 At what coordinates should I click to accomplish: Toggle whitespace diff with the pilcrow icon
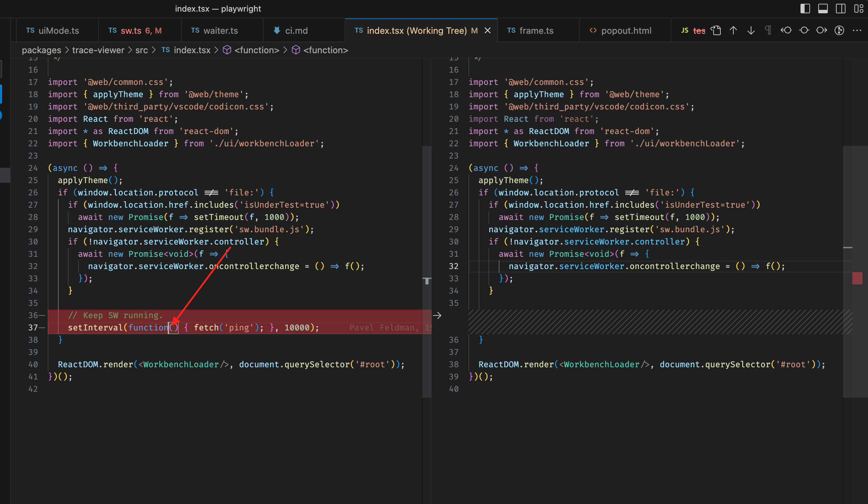[768, 30]
